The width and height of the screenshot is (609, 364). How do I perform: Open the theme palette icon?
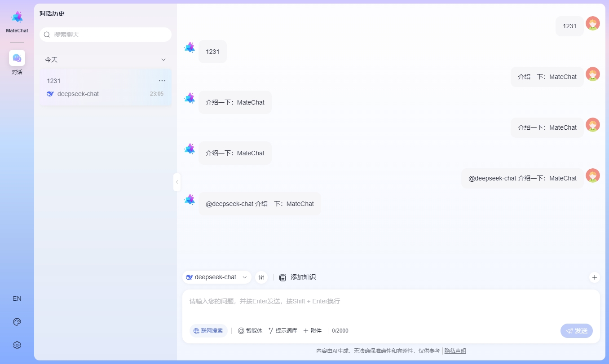click(x=17, y=322)
